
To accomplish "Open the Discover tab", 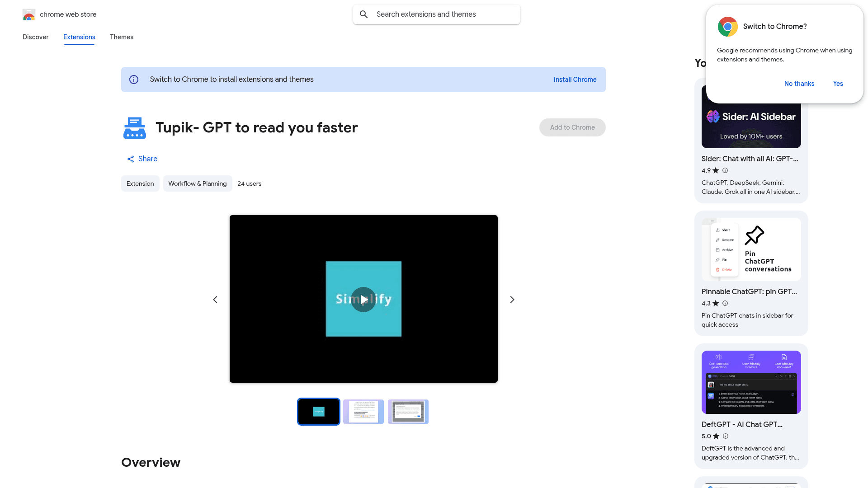I will pos(35,37).
